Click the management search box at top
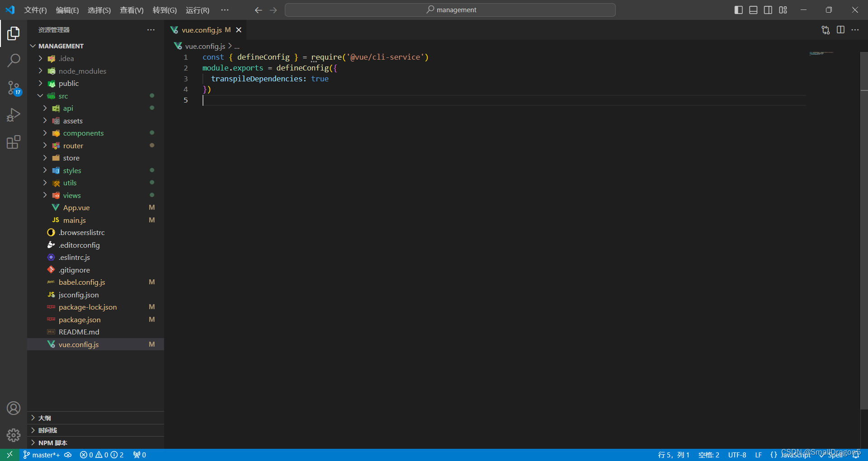868x461 pixels. point(450,9)
